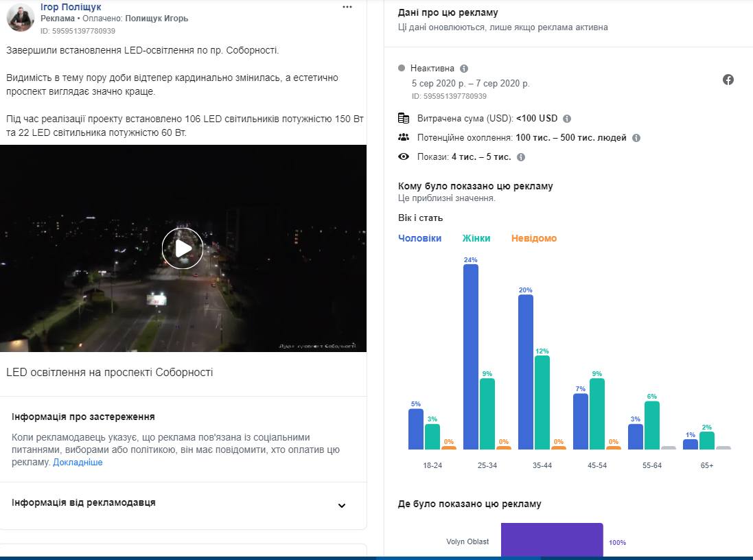753x560 pixels.
Task: Click the Ігор Поліщук profile avatar
Action: coord(21,17)
